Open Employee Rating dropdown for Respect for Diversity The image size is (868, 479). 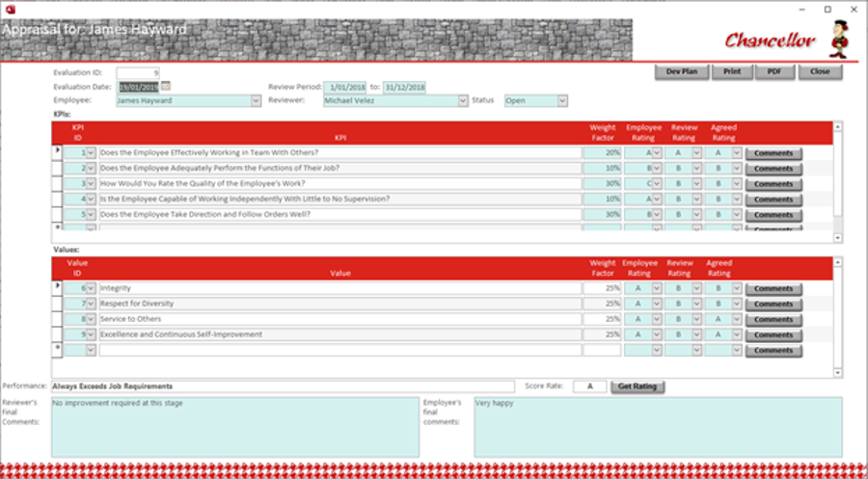click(x=657, y=304)
